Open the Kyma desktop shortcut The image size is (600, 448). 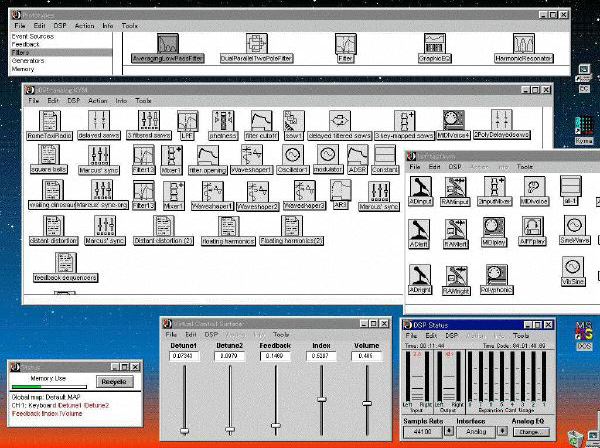click(584, 130)
